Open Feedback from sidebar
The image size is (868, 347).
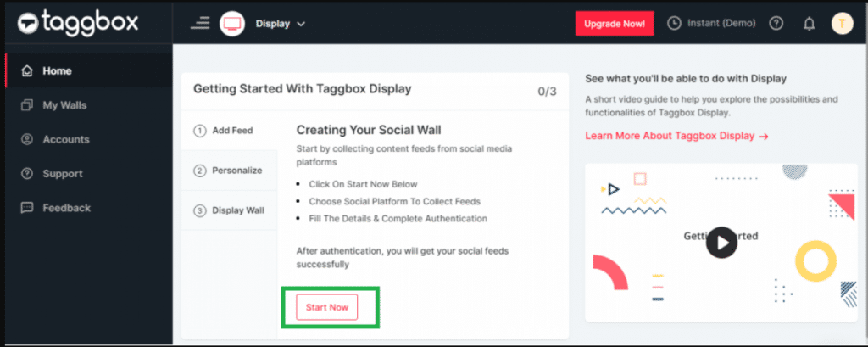66,208
